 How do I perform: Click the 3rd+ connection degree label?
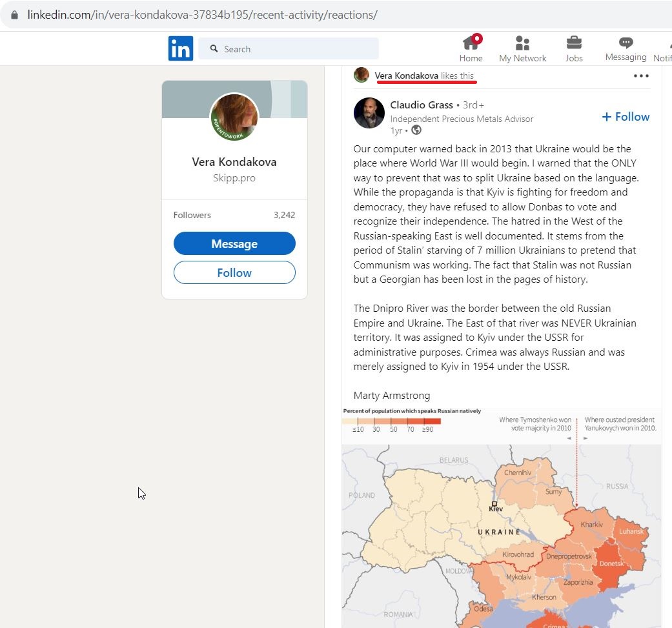[473, 105]
